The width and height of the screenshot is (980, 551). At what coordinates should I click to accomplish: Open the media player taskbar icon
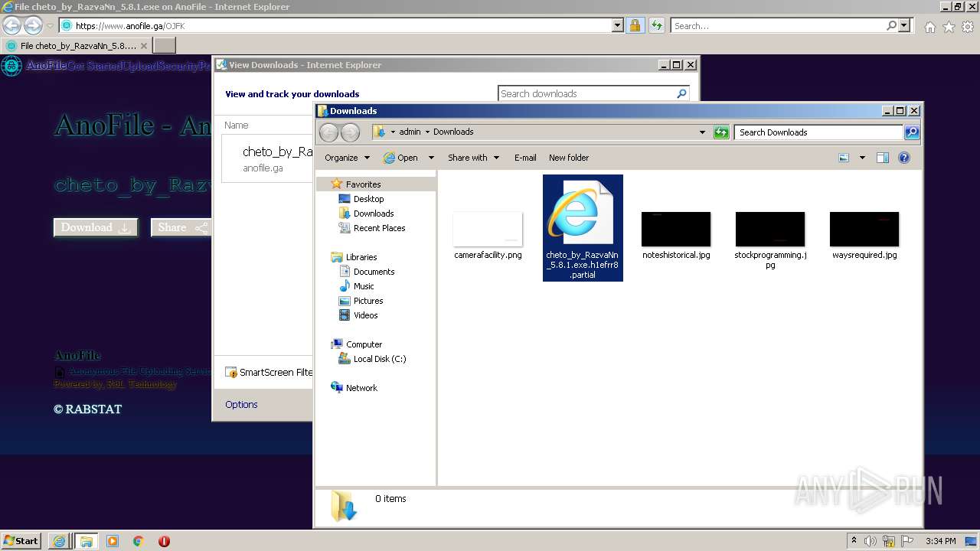click(113, 541)
